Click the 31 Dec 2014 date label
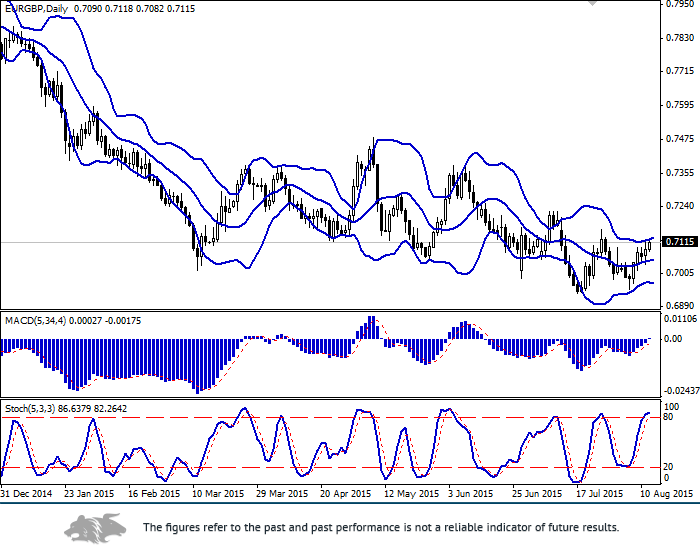This screenshot has width=700, height=552. coord(26,494)
